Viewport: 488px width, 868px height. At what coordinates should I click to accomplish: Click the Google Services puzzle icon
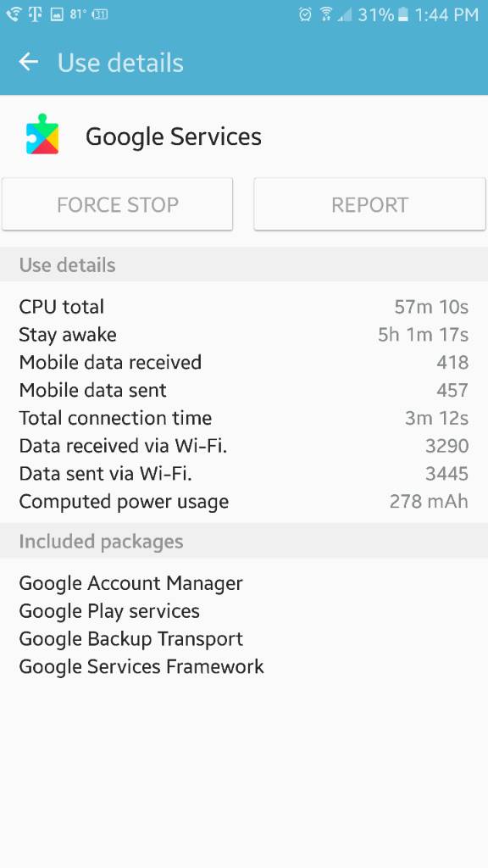click(42, 134)
